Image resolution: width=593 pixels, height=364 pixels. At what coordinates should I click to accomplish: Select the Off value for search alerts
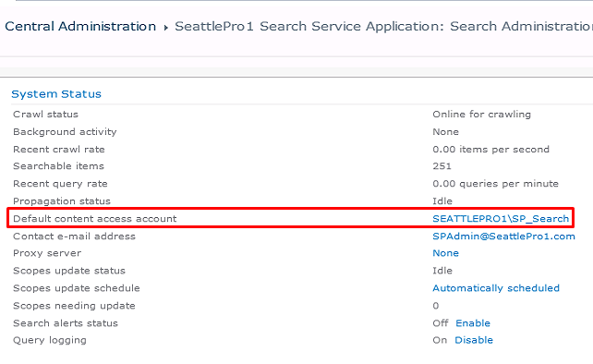(441, 323)
